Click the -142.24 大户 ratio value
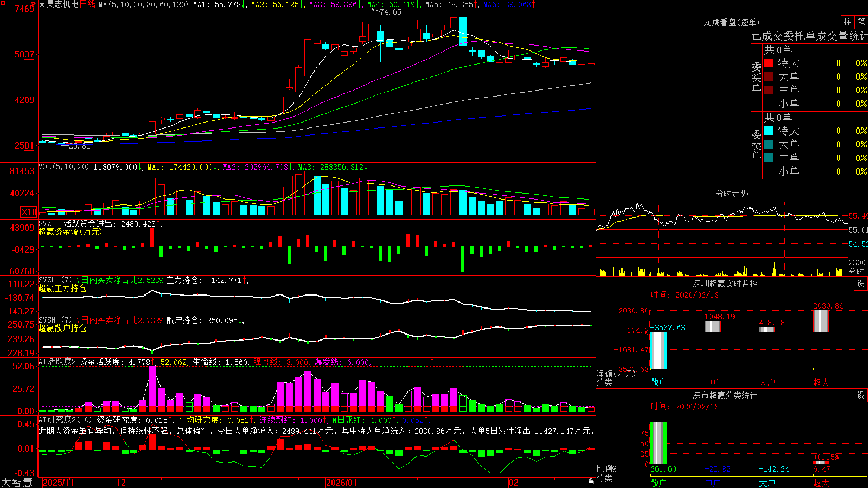 pyautogui.click(x=774, y=469)
